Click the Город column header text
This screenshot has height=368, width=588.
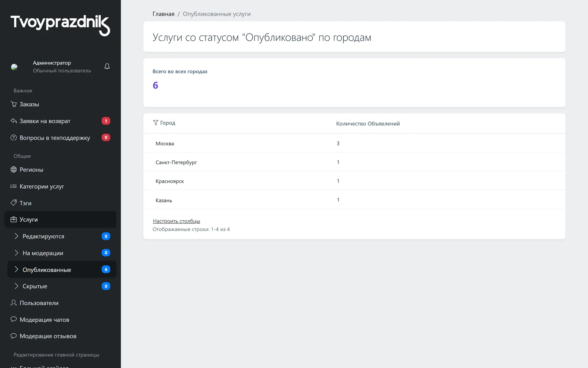pyautogui.click(x=168, y=123)
